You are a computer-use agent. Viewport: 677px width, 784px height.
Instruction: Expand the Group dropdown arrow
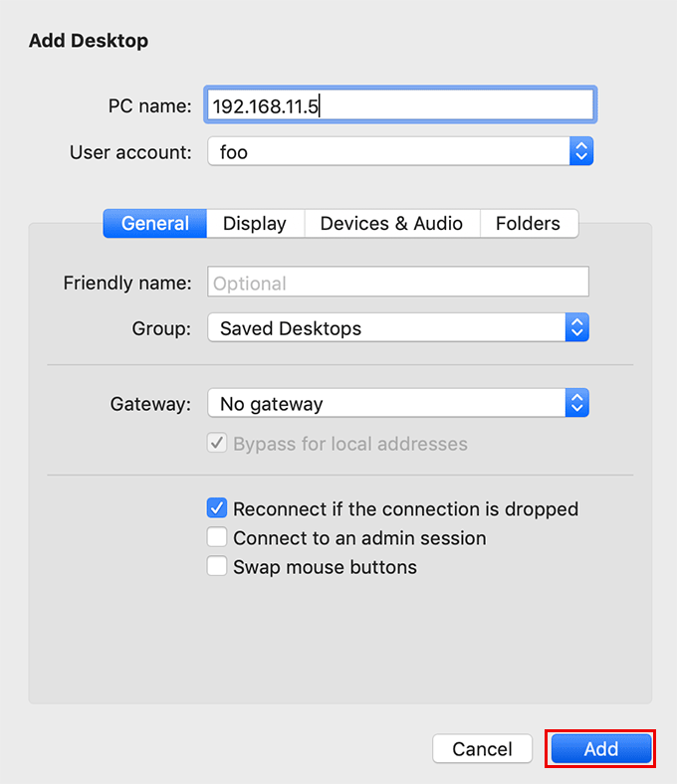click(x=577, y=328)
